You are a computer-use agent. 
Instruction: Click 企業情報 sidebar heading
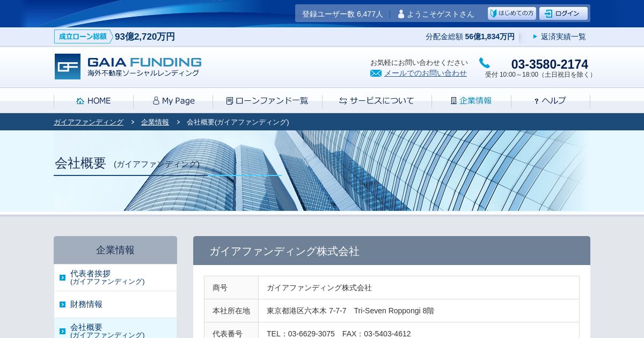(x=115, y=250)
